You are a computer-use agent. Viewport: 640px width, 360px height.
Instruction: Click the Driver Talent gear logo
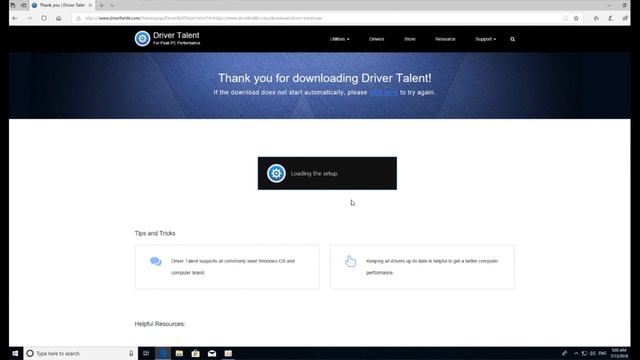click(142, 38)
